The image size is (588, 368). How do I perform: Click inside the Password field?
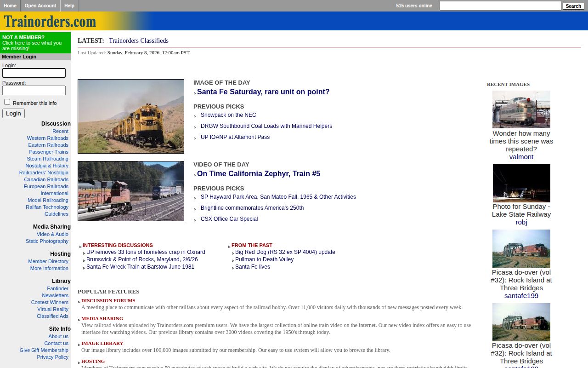click(34, 90)
